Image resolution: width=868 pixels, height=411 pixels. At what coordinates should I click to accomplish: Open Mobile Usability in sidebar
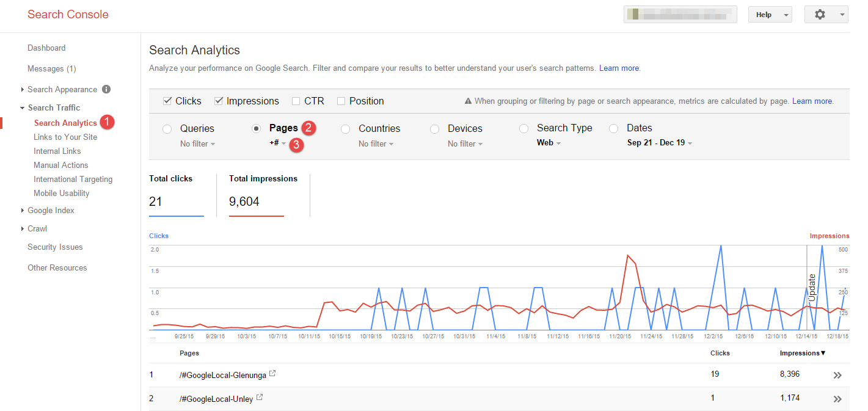click(62, 193)
